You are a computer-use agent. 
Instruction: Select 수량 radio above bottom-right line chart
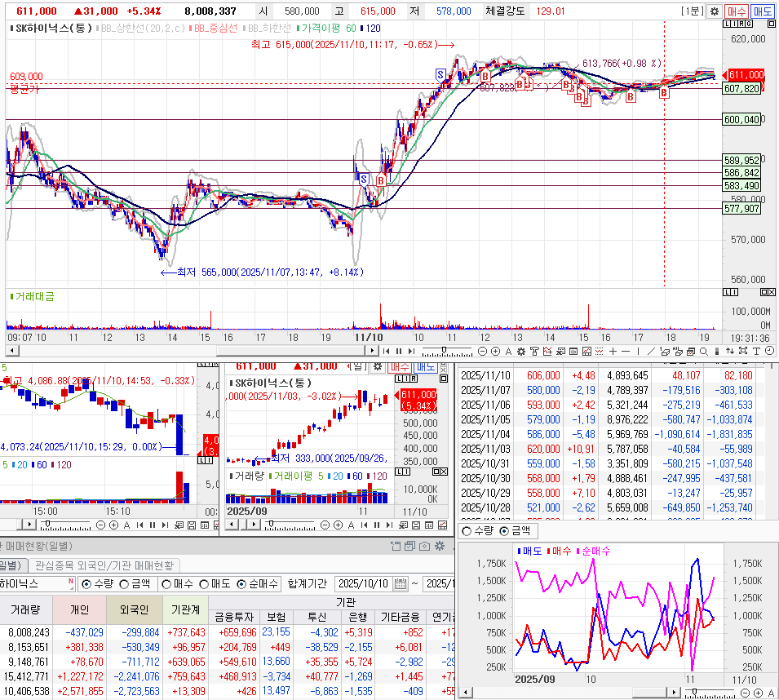467,531
